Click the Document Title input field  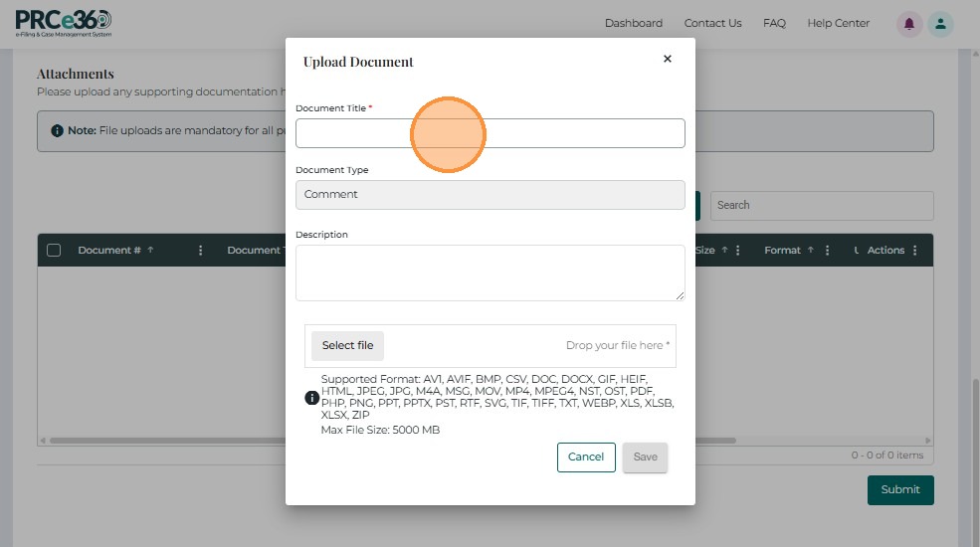[490, 133]
